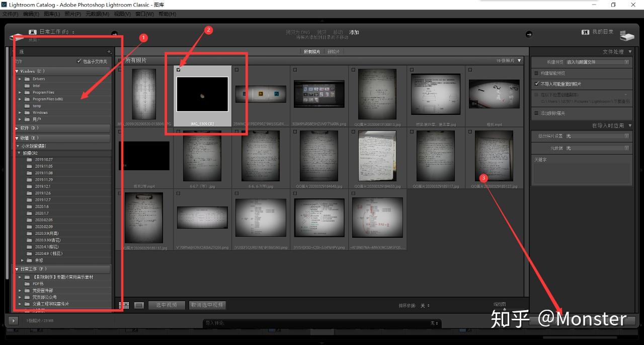
Task: Click the Drivers folder icon
Action: click(x=27, y=79)
